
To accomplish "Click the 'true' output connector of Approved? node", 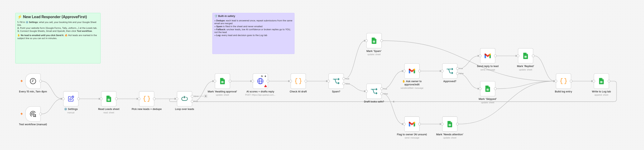I will tap(458, 68).
